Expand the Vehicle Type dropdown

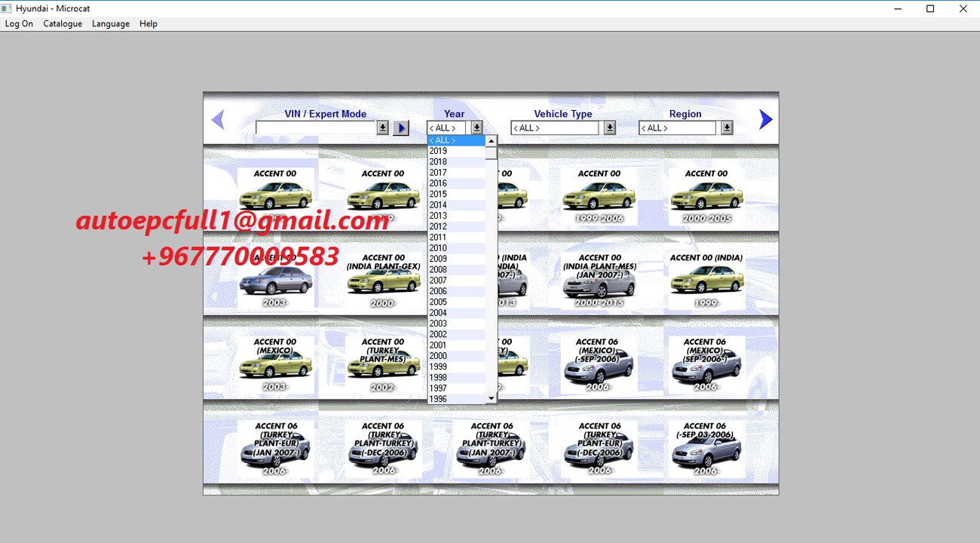[x=609, y=128]
